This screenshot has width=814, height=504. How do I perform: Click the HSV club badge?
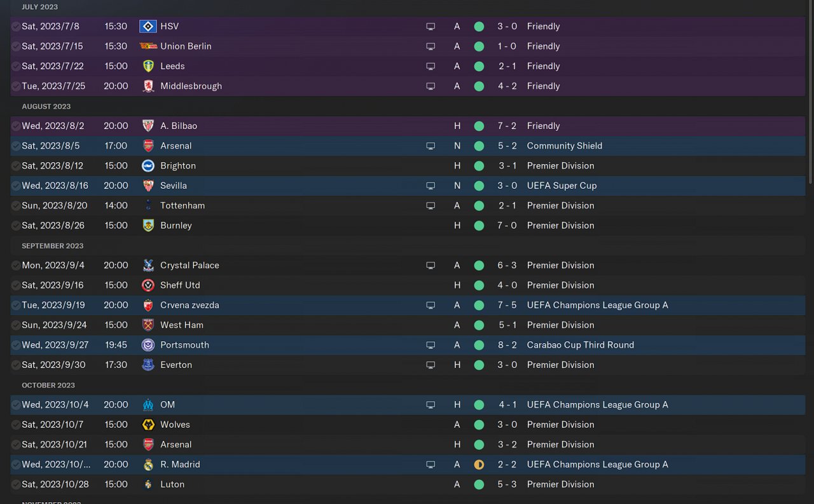[148, 27]
